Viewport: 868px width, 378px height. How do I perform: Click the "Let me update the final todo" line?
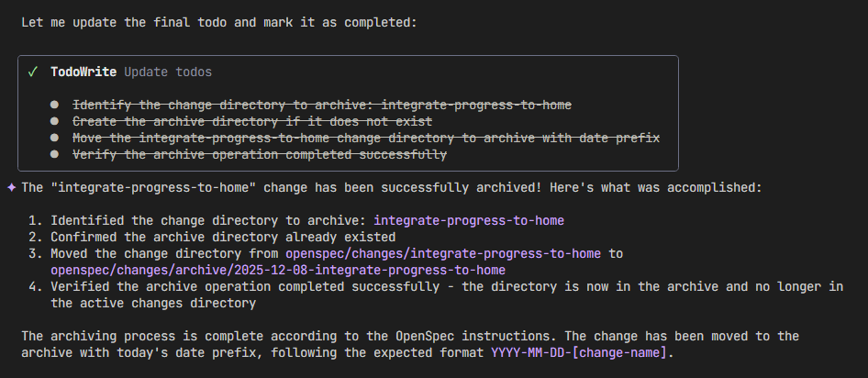(219, 22)
